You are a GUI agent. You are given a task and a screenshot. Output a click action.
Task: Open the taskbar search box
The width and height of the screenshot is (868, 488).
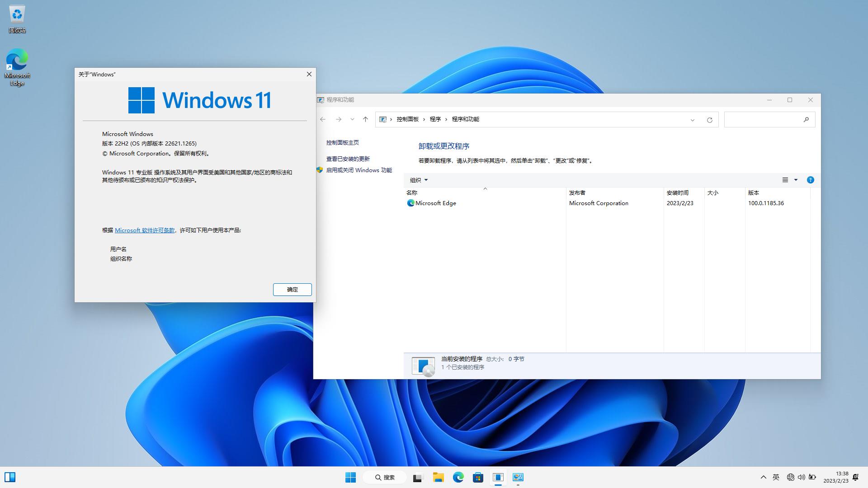[385, 477]
